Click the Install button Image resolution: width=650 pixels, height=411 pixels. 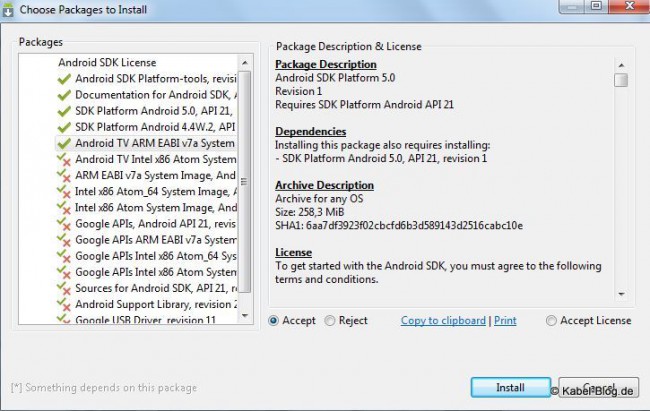(511, 387)
